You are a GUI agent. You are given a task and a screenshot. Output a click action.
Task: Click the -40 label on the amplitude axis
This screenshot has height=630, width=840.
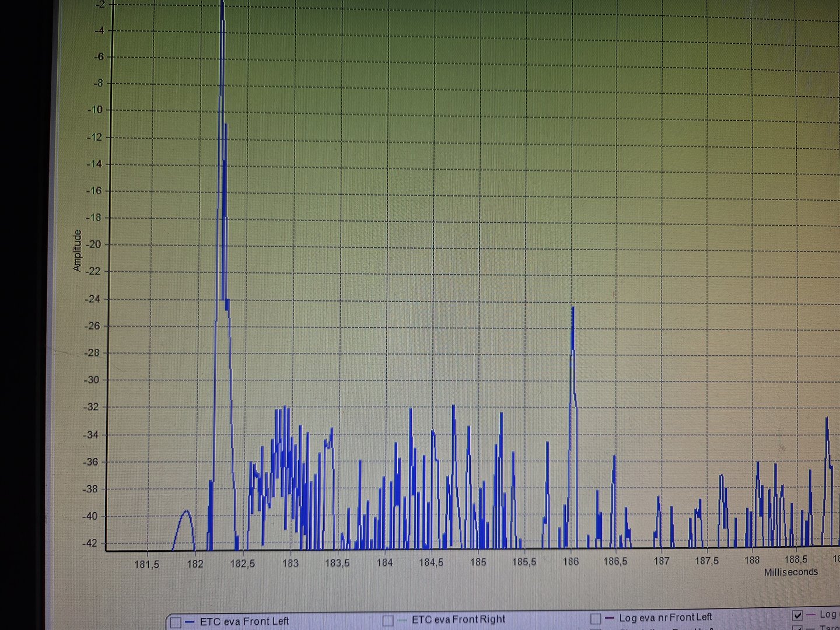click(90, 516)
